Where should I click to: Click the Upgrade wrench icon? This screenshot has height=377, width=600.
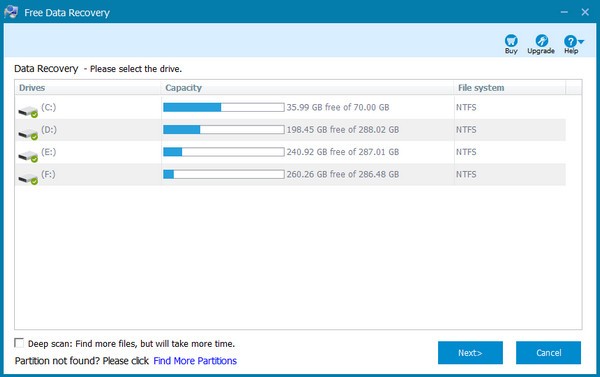tap(541, 41)
